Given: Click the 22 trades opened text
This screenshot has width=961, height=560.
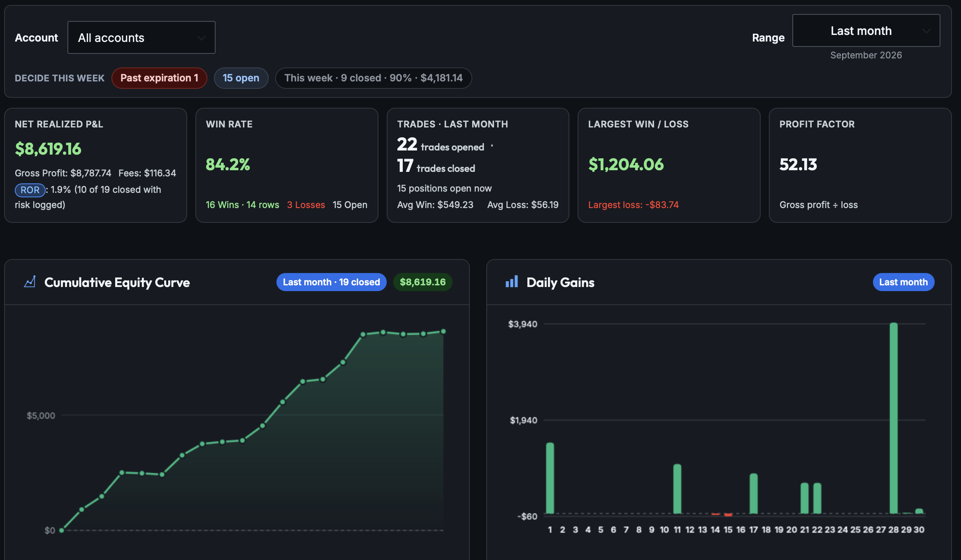Looking at the screenshot, I should (x=441, y=145).
